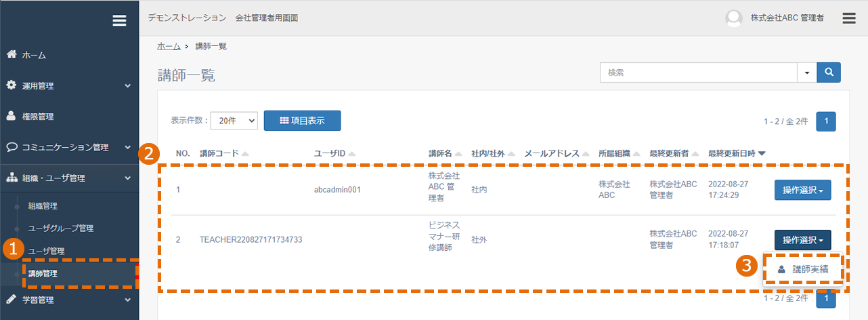
Task: Sort by メールアドレス column
Action: point(556,154)
